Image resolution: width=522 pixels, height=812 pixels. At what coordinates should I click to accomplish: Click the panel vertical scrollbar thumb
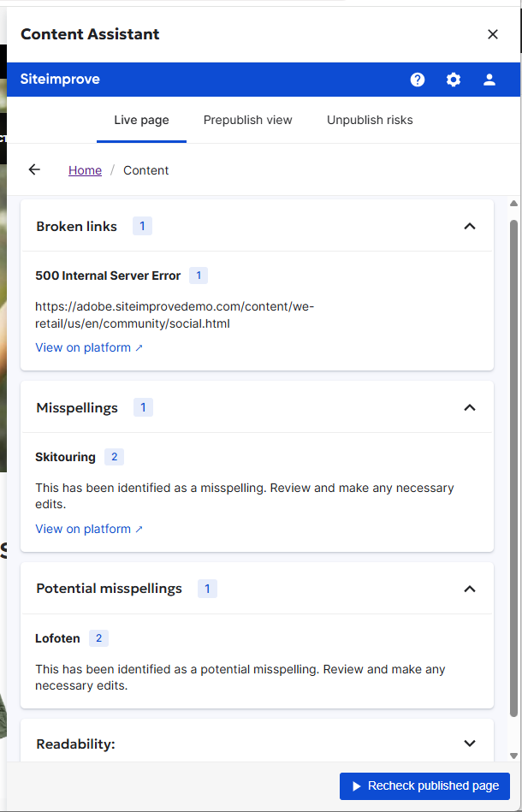point(513,468)
